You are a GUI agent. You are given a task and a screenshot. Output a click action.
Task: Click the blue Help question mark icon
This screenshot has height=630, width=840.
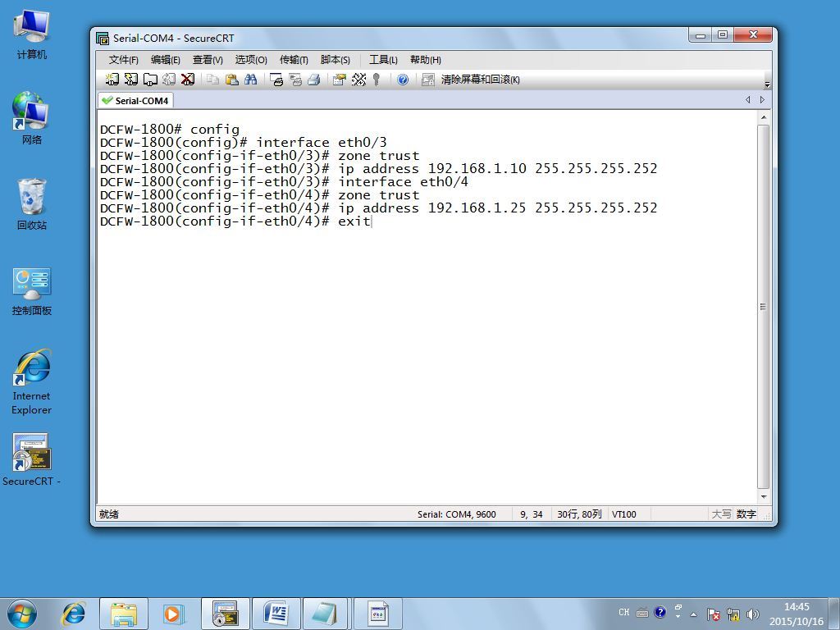point(402,80)
